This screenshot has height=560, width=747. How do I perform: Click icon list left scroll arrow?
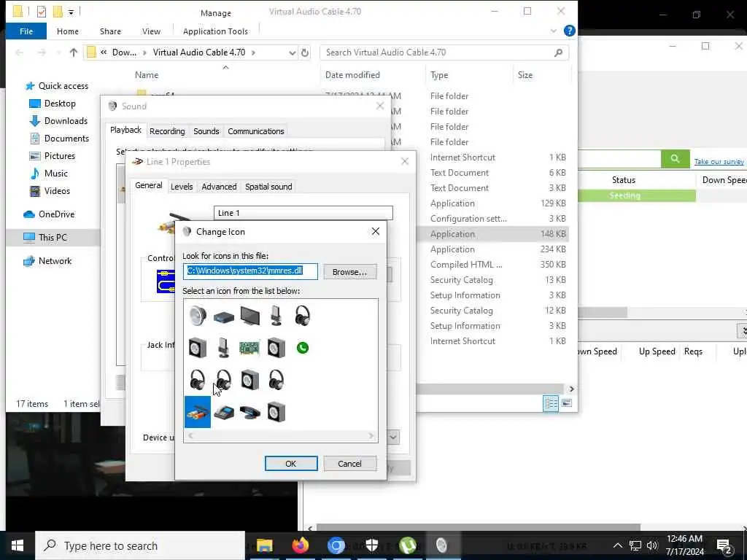190,436
